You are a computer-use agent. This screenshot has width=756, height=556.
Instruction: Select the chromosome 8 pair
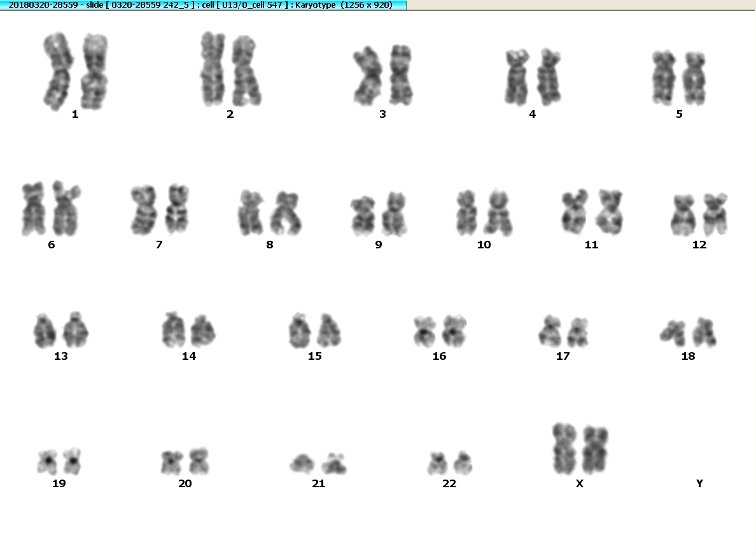tap(270, 213)
